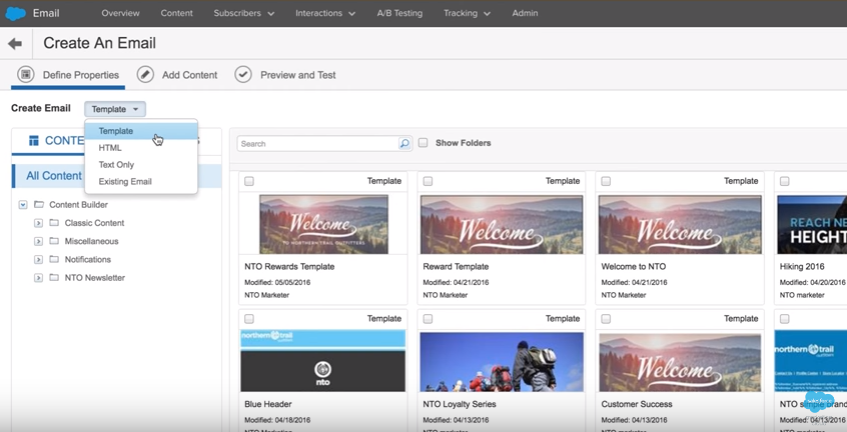Image resolution: width=847 pixels, height=432 pixels.
Task: Check the Reward Template checkbox
Action: (x=428, y=181)
